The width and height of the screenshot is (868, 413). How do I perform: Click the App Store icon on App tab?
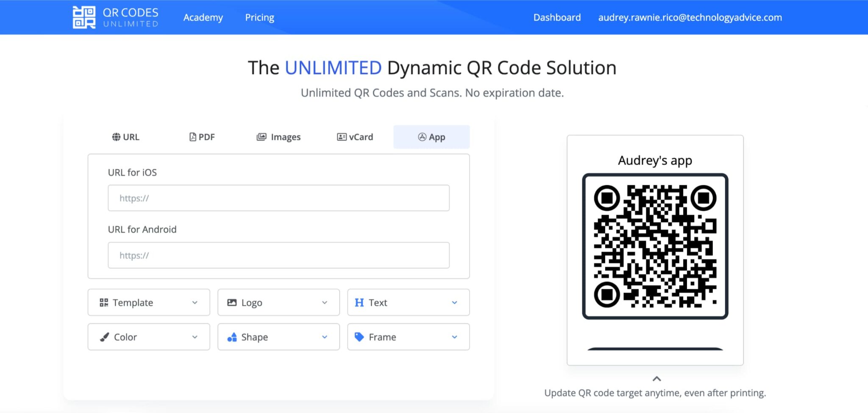point(421,137)
